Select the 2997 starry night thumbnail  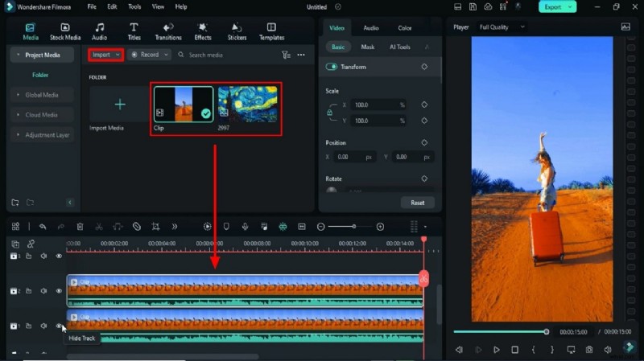click(248, 105)
